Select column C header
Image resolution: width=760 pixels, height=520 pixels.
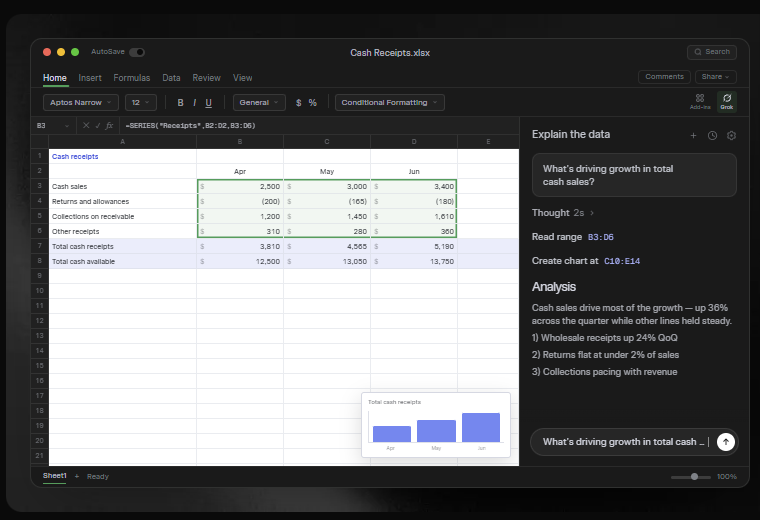(327, 142)
